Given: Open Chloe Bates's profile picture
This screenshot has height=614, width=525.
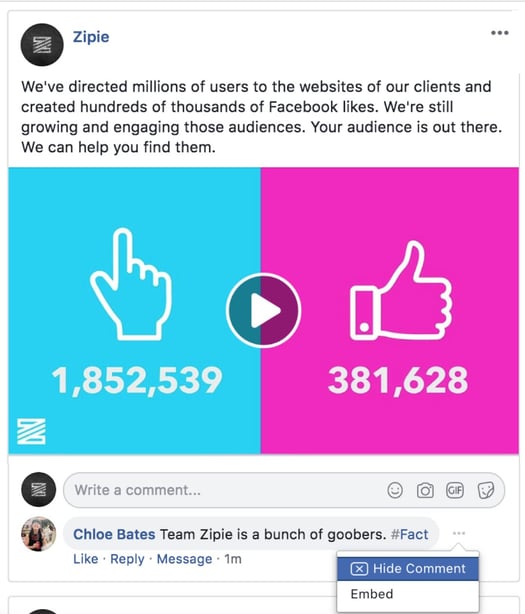Looking at the screenshot, I should (x=38, y=534).
